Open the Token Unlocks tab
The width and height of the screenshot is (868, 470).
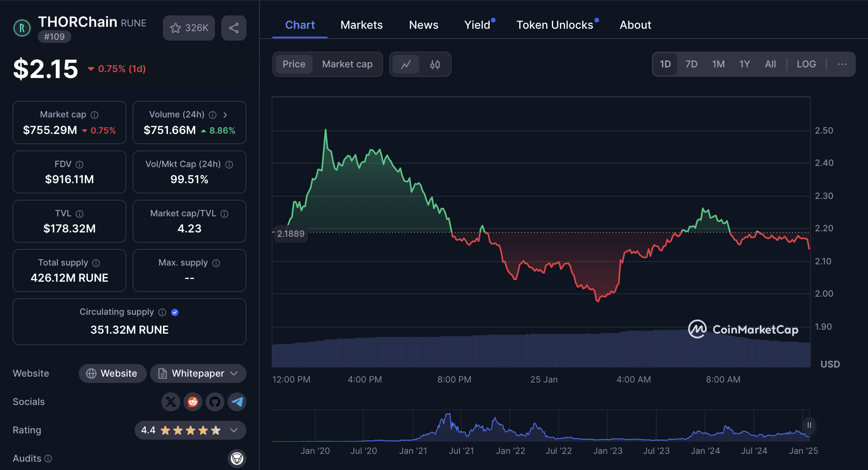point(555,25)
